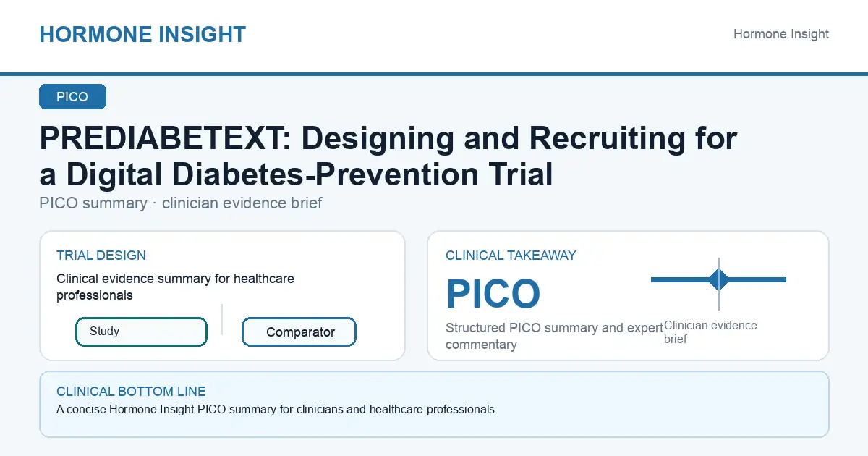868x456 pixels.
Task: Click the vertical divider between Study and Comparator
Action: click(221, 319)
